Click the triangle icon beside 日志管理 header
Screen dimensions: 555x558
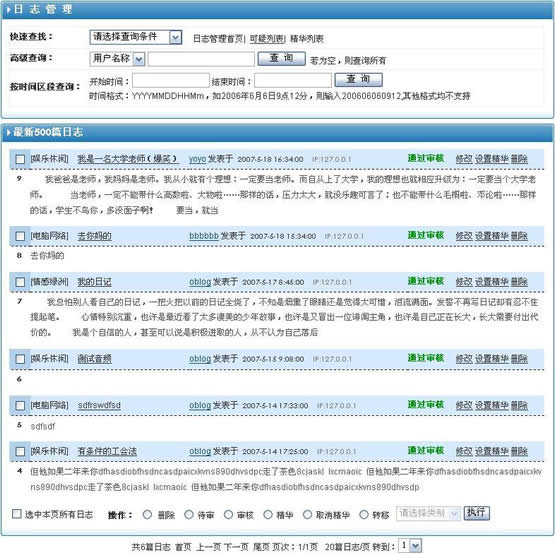coord(9,10)
